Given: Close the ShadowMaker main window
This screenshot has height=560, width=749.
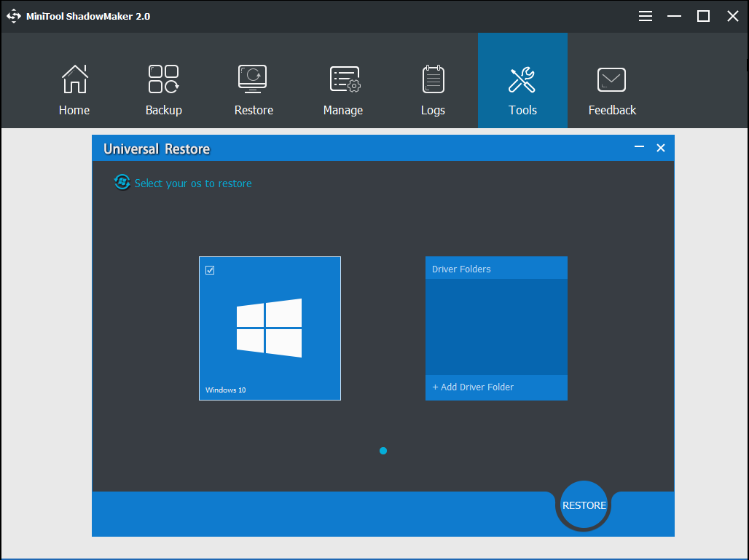Looking at the screenshot, I should point(733,16).
